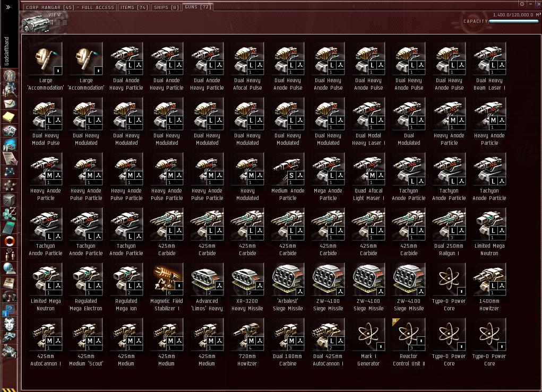
Task: Expand the sidebar with double-chevron arrow
Action: (x=8, y=7)
